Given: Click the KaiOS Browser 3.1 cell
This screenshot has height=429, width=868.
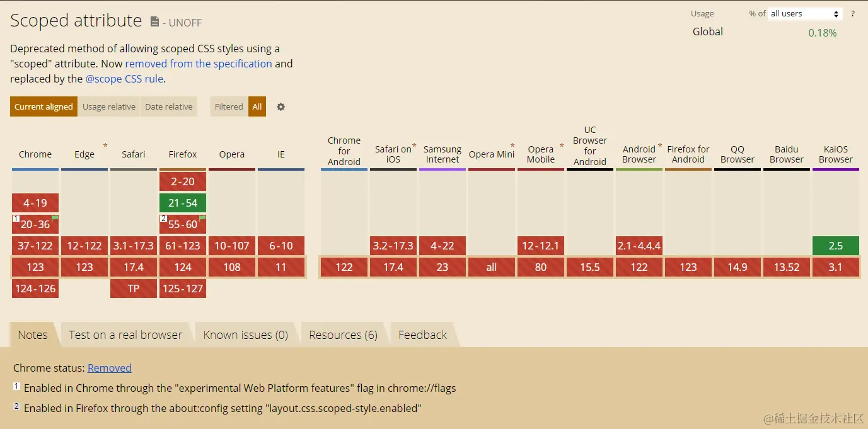Looking at the screenshot, I should tap(836, 267).
